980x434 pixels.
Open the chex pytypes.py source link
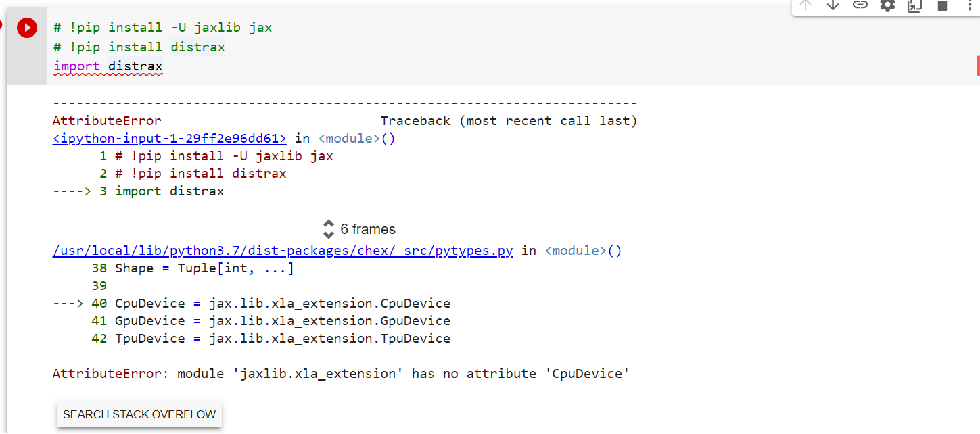tap(282, 250)
